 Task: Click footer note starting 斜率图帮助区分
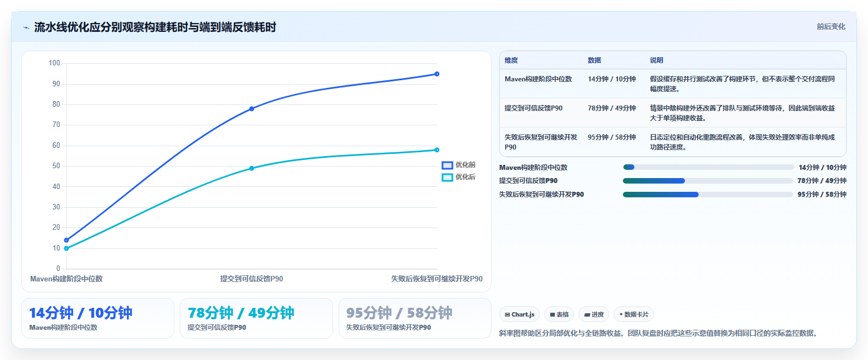[658, 333]
